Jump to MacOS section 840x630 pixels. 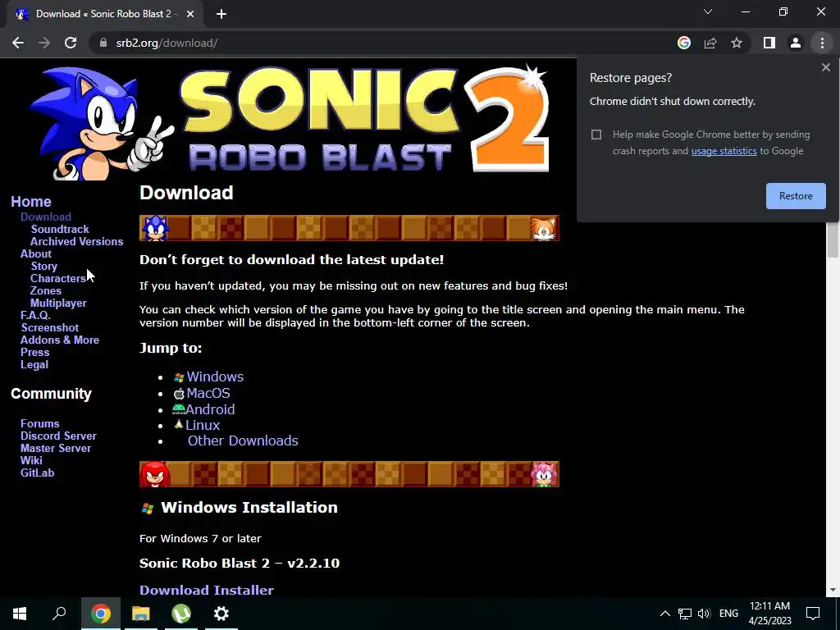point(208,393)
